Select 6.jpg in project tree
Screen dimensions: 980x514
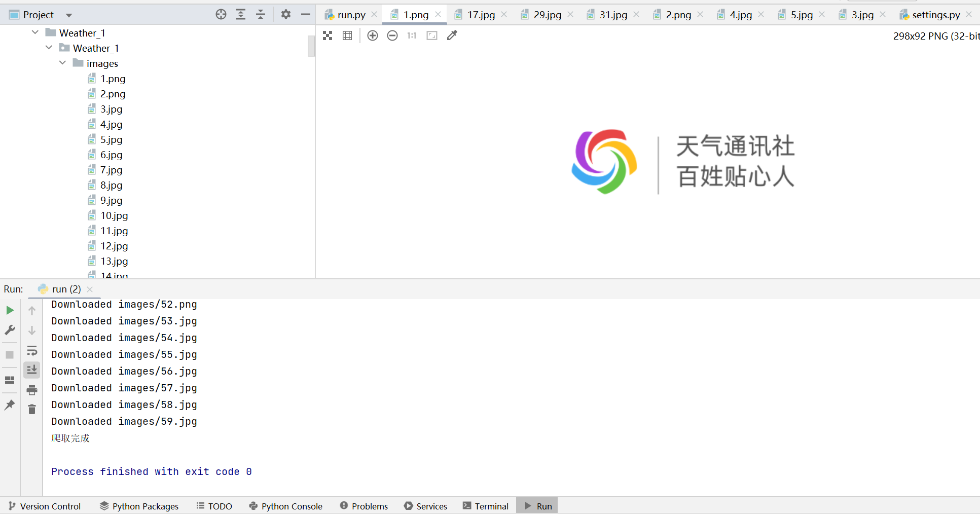111,155
